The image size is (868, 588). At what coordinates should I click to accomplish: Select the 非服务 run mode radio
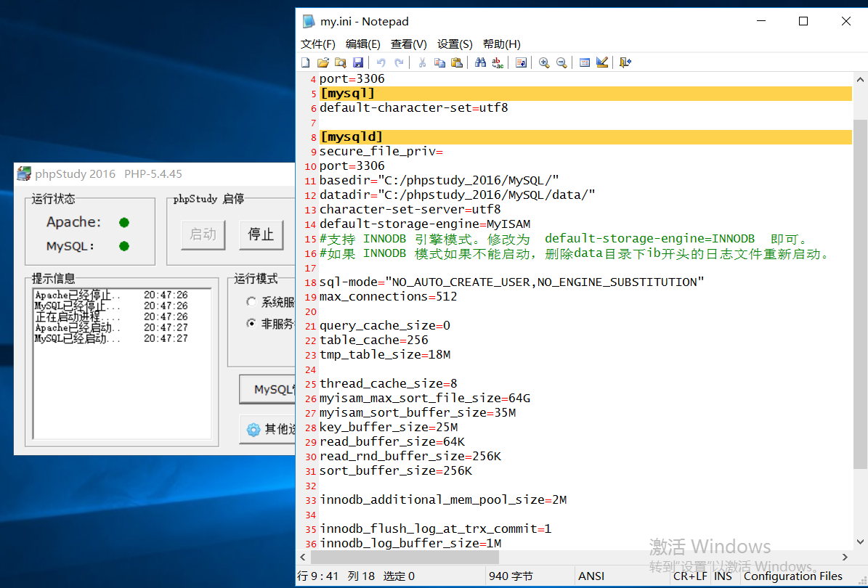251,324
